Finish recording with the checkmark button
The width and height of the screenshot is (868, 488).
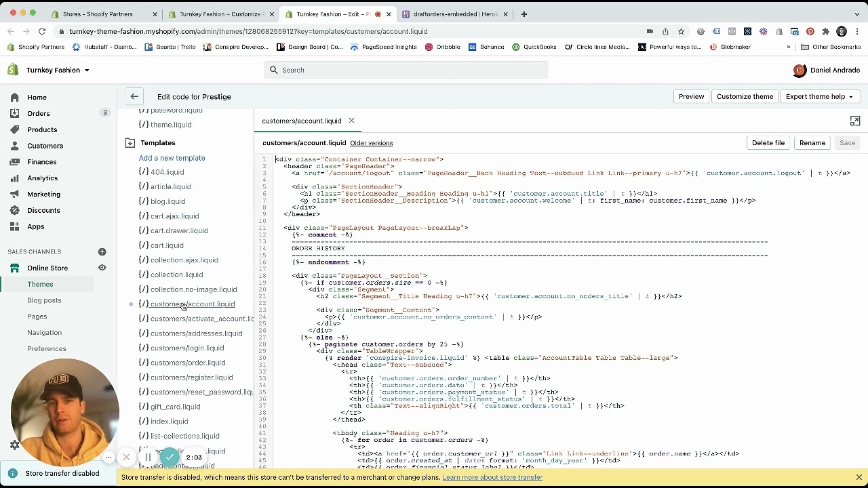click(x=170, y=457)
